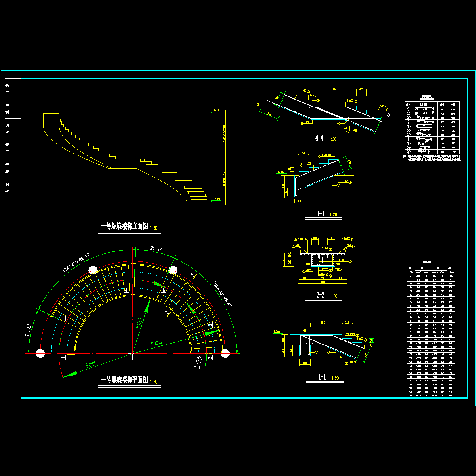476x476 pixels.
Task: Click the "2-2" section title
Action: (x=321, y=296)
